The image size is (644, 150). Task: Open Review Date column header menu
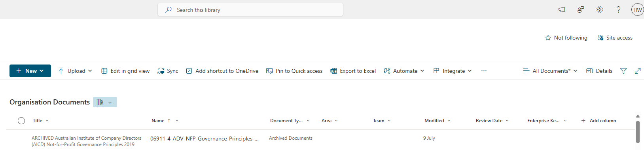(x=492, y=121)
